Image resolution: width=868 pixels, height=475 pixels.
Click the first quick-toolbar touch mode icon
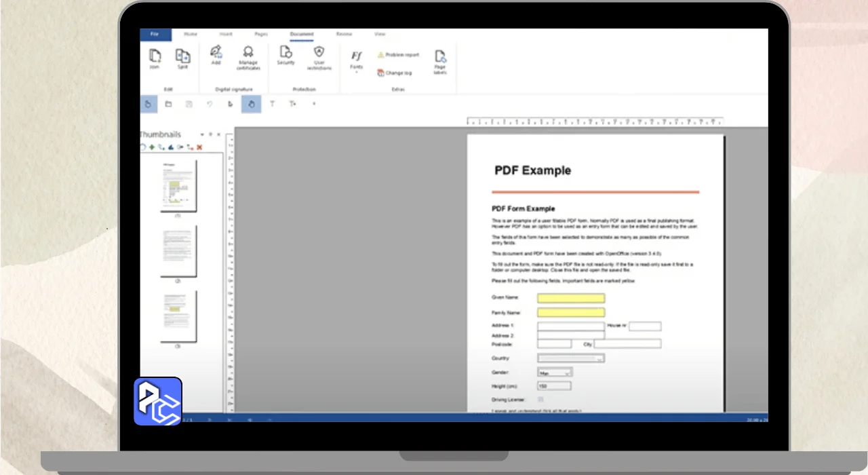pyautogui.click(x=149, y=104)
